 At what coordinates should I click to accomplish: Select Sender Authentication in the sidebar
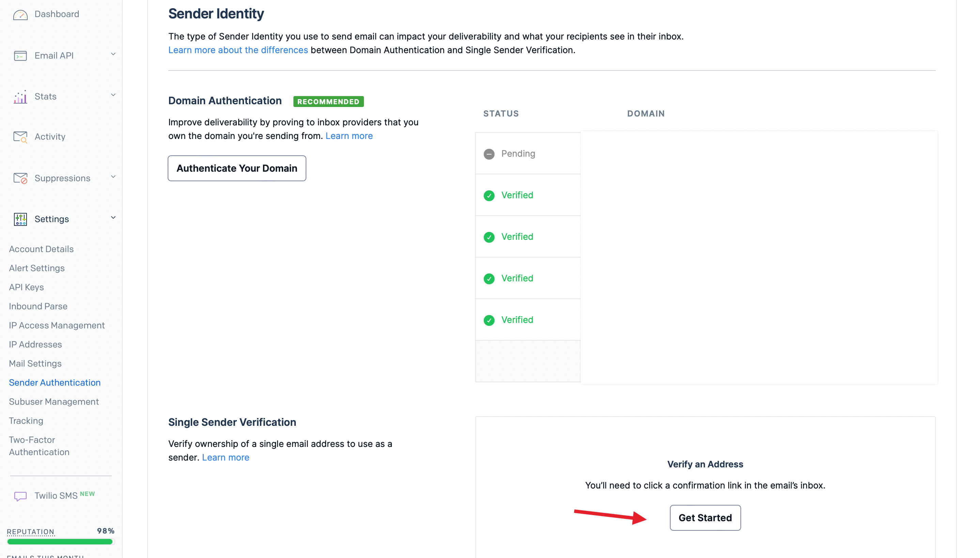click(55, 383)
